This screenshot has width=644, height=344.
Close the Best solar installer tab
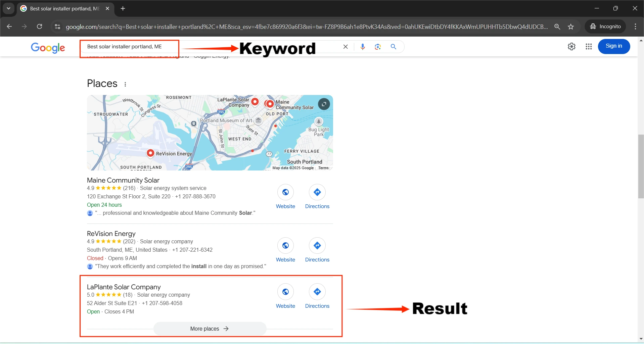107,8
